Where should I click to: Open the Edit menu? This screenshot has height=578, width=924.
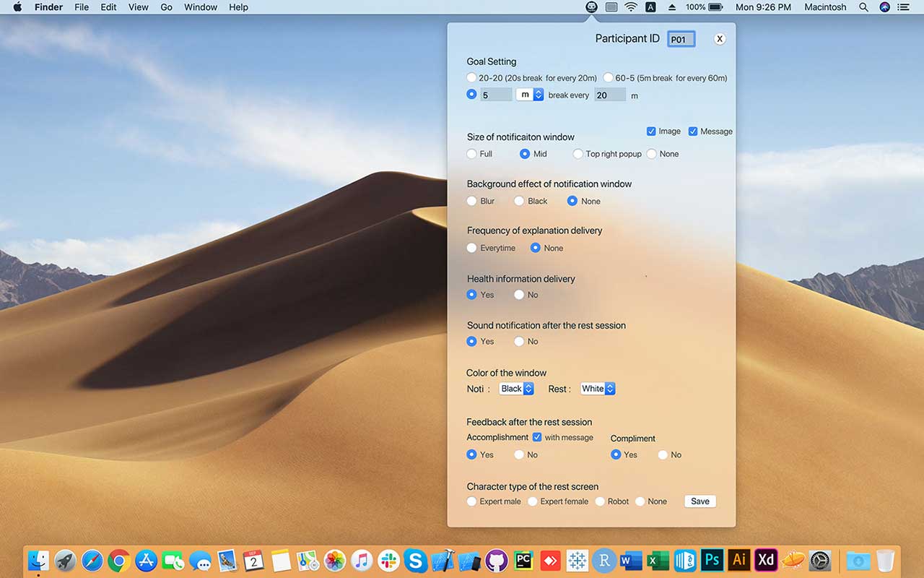point(108,7)
